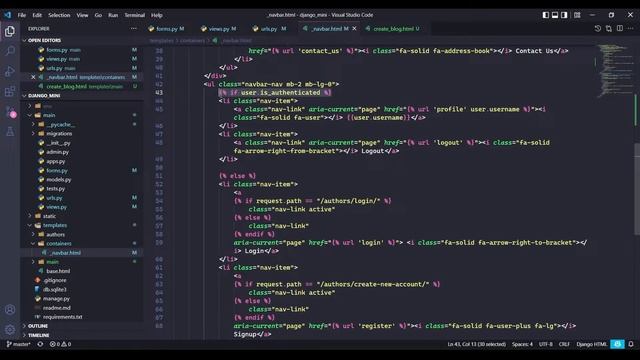Open the Selection menu
This screenshot has width=640, height=360.
click(x=59, y=15)
